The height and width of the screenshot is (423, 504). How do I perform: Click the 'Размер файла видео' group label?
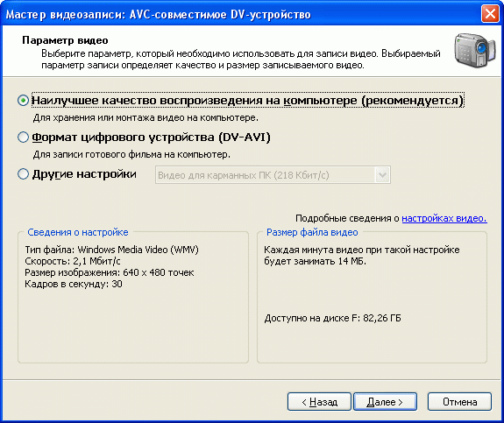click(x=312, y=232)
